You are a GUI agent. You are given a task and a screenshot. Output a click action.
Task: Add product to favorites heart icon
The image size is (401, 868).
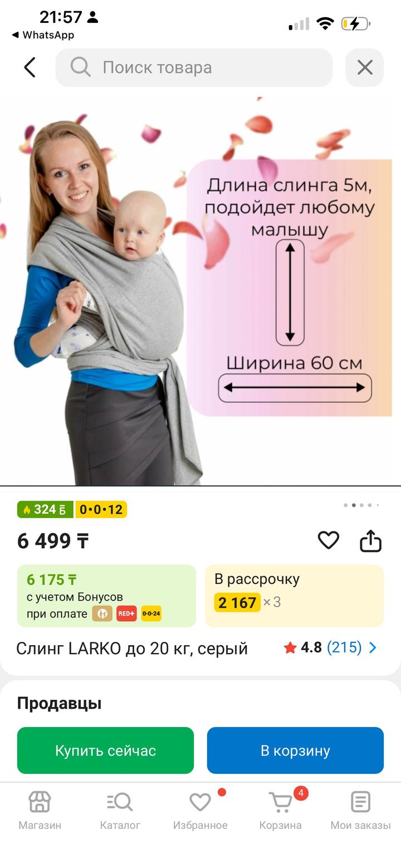(x=329, y=540)
